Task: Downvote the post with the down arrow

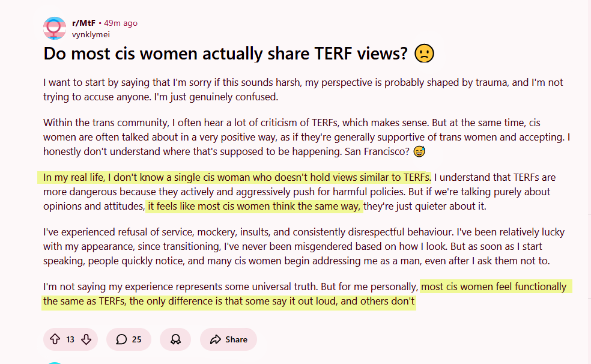Action: [86, 339]
